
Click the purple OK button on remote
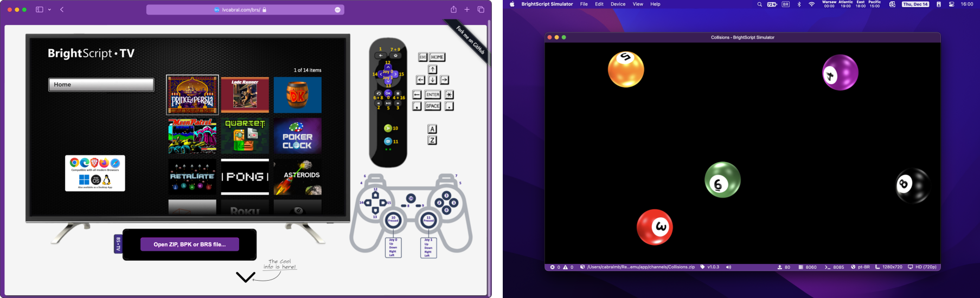click(388, 93)
